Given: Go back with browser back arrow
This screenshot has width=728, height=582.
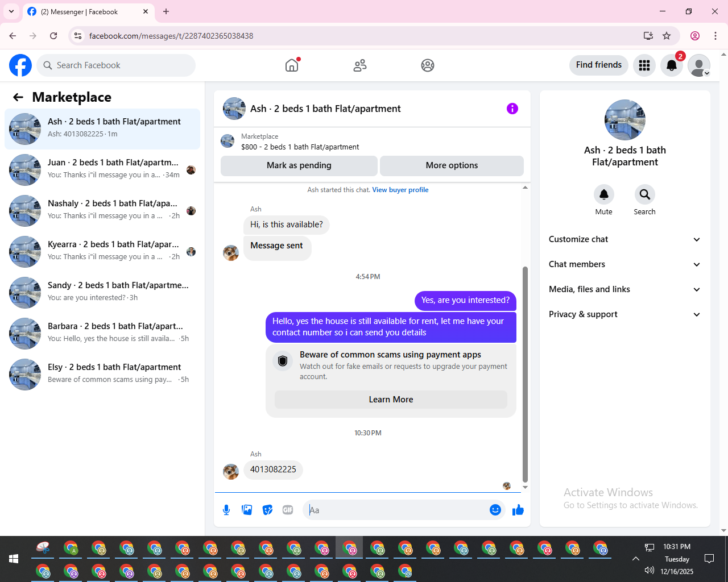Looking at the screenshot, I should (13, 36).
